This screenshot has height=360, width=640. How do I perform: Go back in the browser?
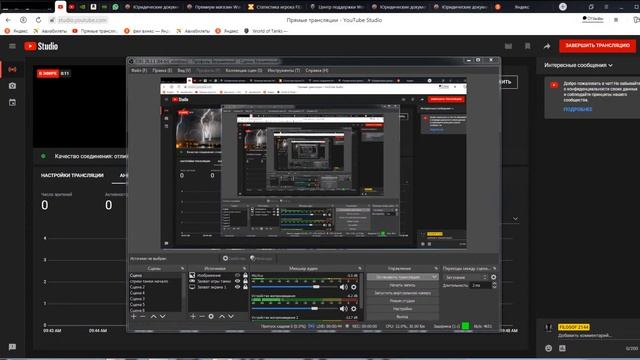(x=8, y=20)
